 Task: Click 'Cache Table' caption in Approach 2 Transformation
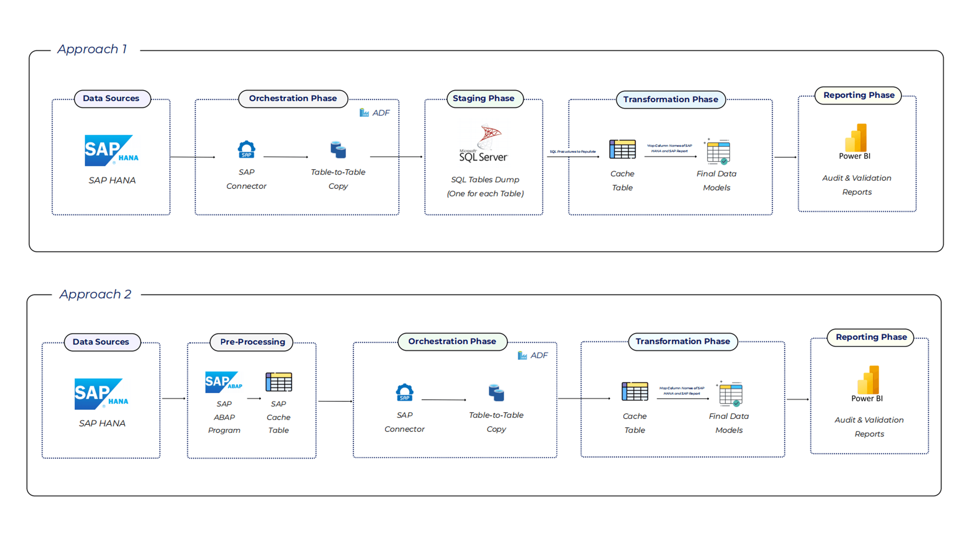coord(635,423)
